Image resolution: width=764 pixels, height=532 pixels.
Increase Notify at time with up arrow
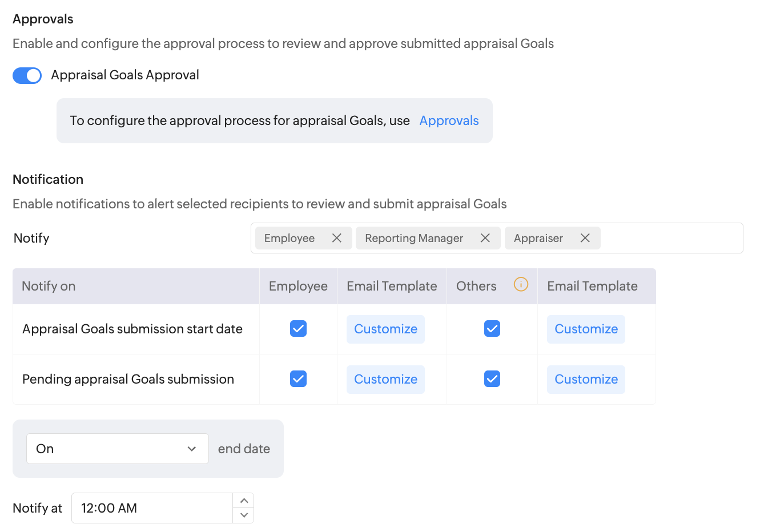pyautogui.click(x=244, y=501)
